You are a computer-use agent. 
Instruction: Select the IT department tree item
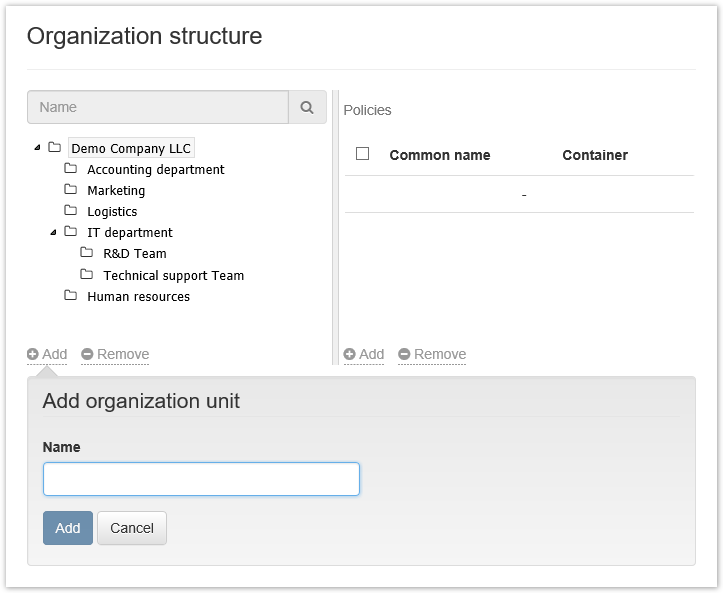pos(130,233)
